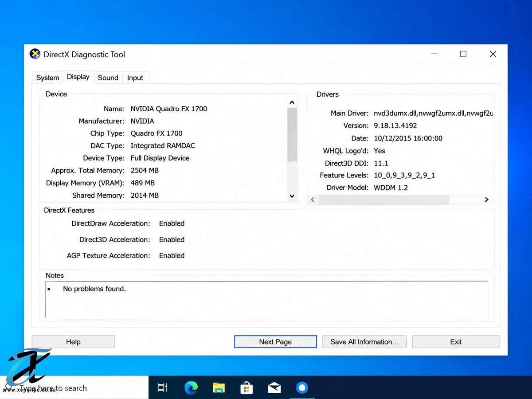Open Microsoft Store from the taskbar
532x399 pixels.
click(x=246, y=388)
